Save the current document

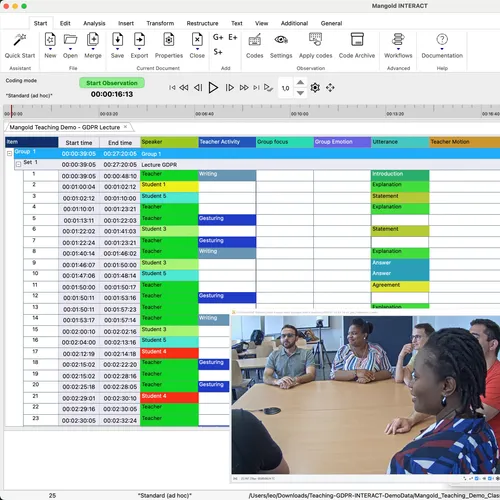[117, 40]
